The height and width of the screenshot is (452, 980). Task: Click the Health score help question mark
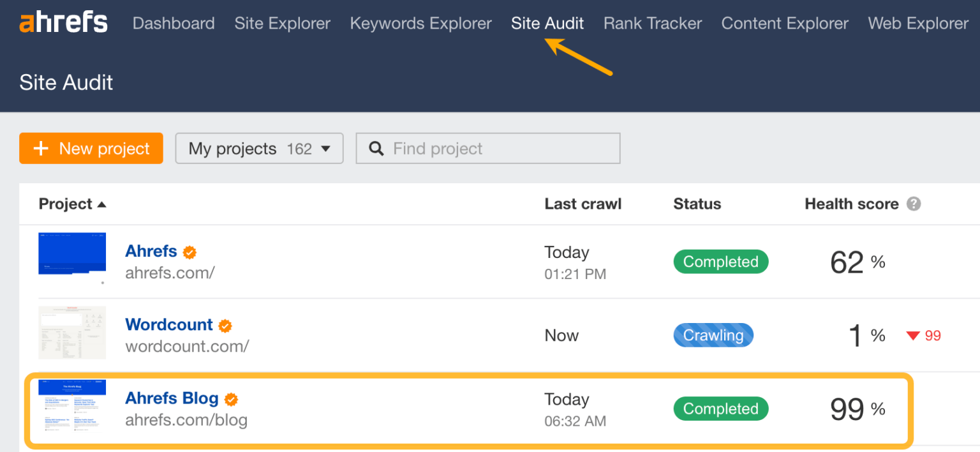(914, 203)
